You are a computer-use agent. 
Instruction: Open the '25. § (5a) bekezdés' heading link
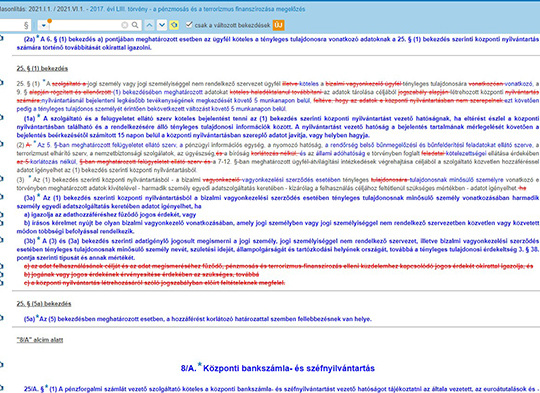(44, 304)
